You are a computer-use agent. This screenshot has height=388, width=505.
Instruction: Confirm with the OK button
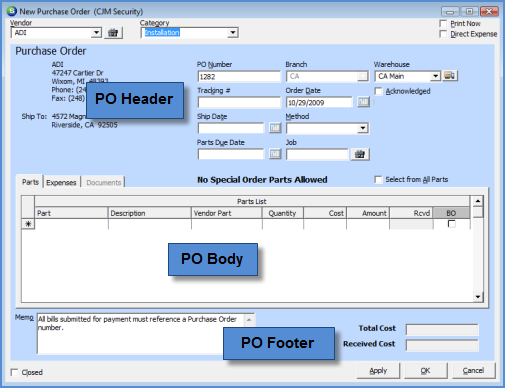pyautogui.click(x=426, y=371)
